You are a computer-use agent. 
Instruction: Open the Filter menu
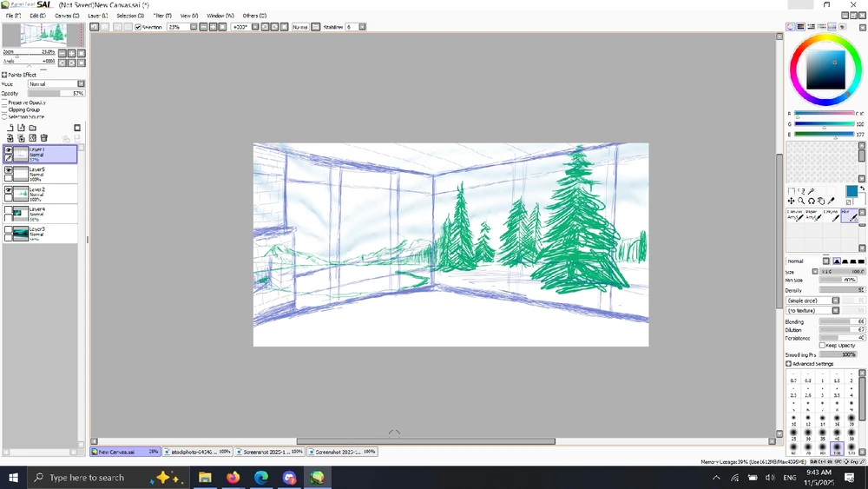(162, 16)
